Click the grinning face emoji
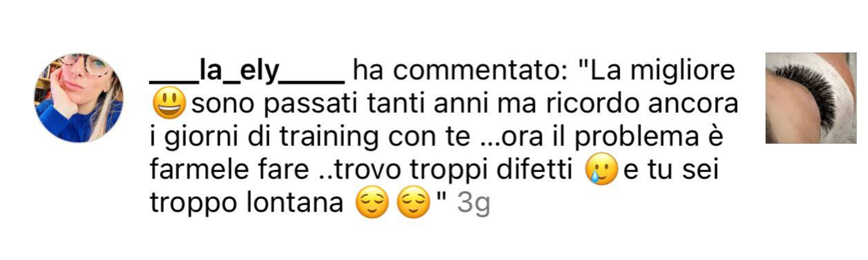 point(169,103)
